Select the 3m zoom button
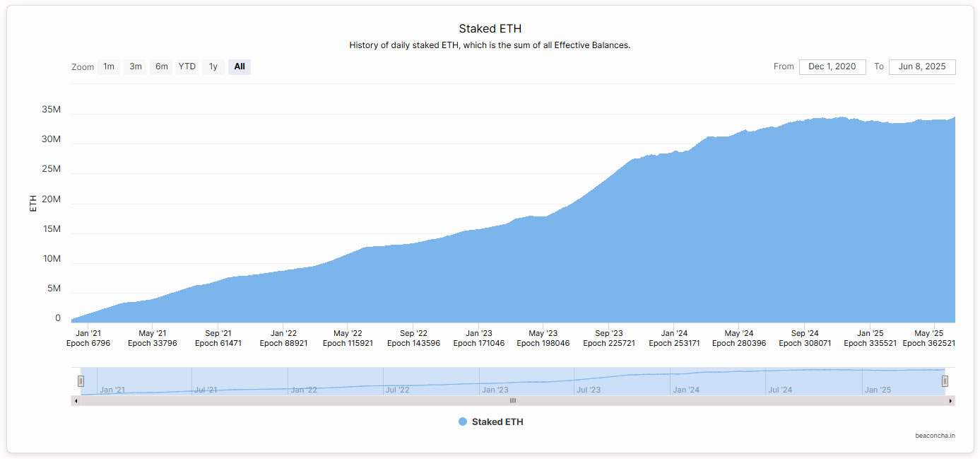Viewport: 980px width, 459px height. (135, 66)
